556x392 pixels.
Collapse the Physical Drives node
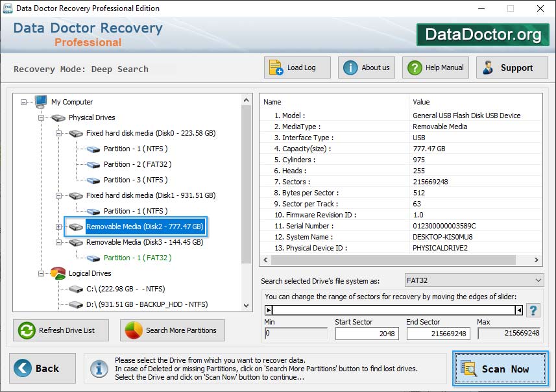pos(41,117)
